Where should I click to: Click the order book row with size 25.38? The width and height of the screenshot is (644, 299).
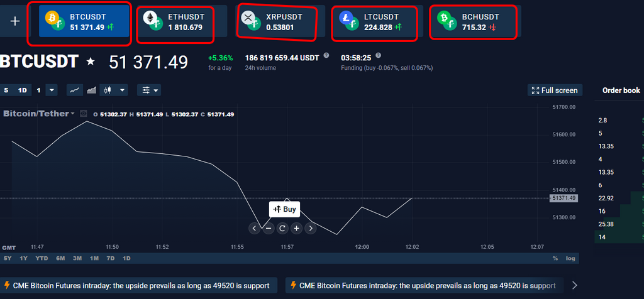[619, 224]
